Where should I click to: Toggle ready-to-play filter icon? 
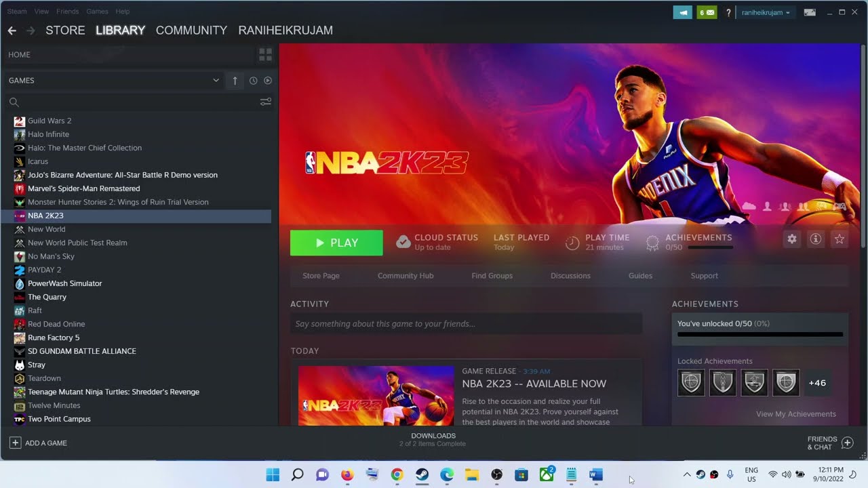(x=268, y=81)
